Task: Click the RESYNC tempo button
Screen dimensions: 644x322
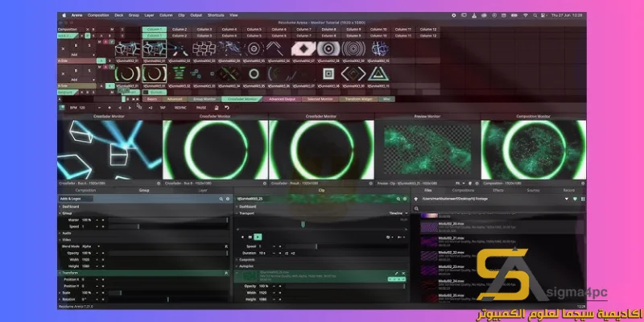Action: coord(180,108)
